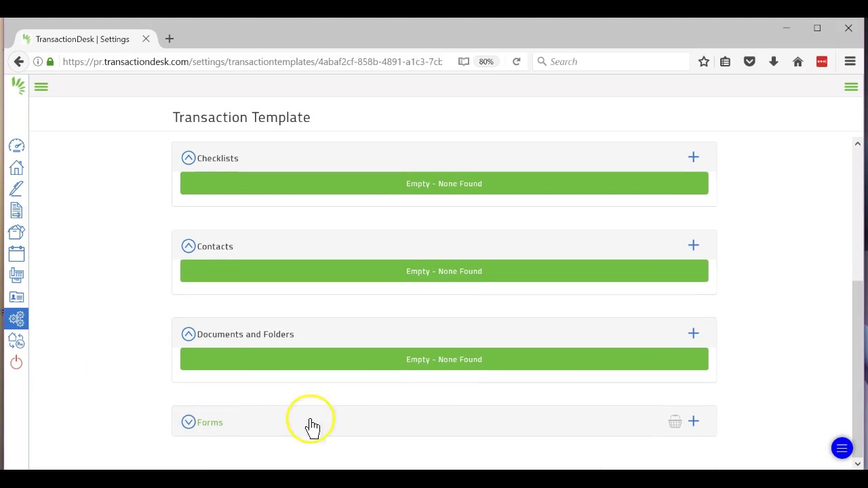Click the Checklists section title
Viewport: 868px width, 488px height.
coord(218,158)
